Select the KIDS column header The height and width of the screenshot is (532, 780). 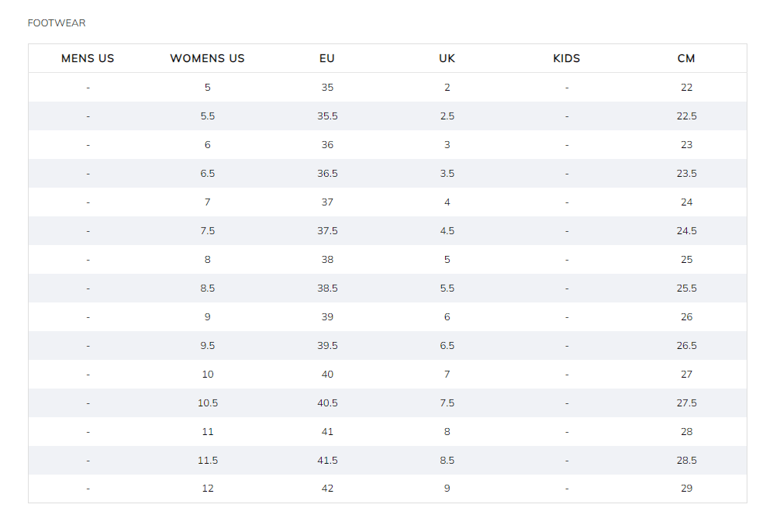click(567, 58)
